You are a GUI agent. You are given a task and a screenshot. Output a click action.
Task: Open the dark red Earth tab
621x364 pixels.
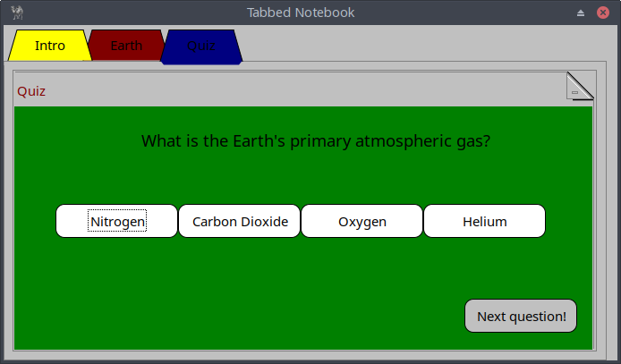pyautogui.click(x=126, y=46)
